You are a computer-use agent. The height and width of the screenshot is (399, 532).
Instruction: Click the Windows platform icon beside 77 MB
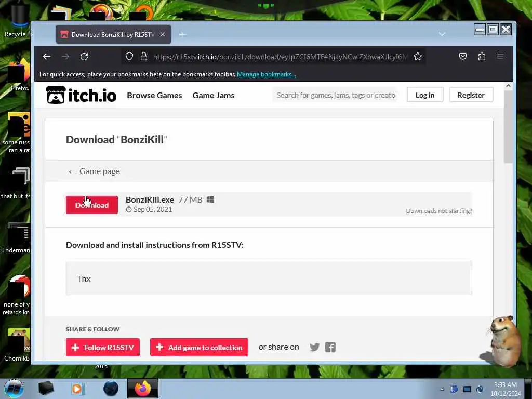click(210, 199)
